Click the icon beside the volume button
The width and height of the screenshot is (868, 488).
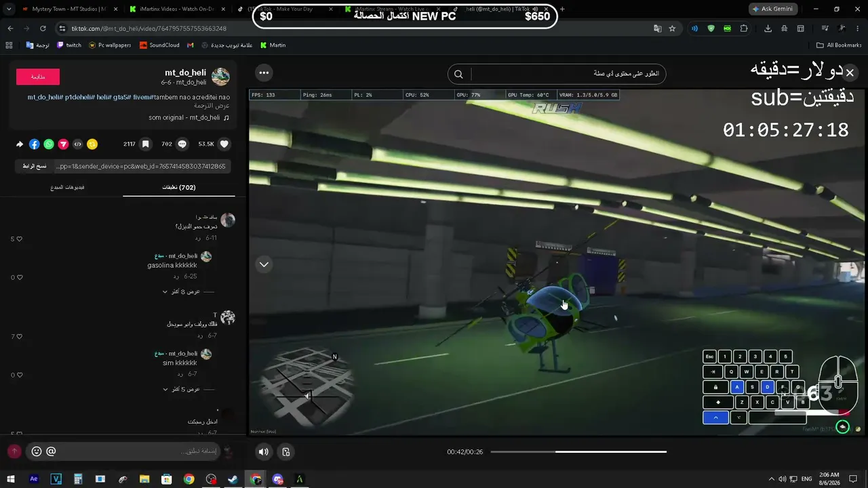[286, 451]
